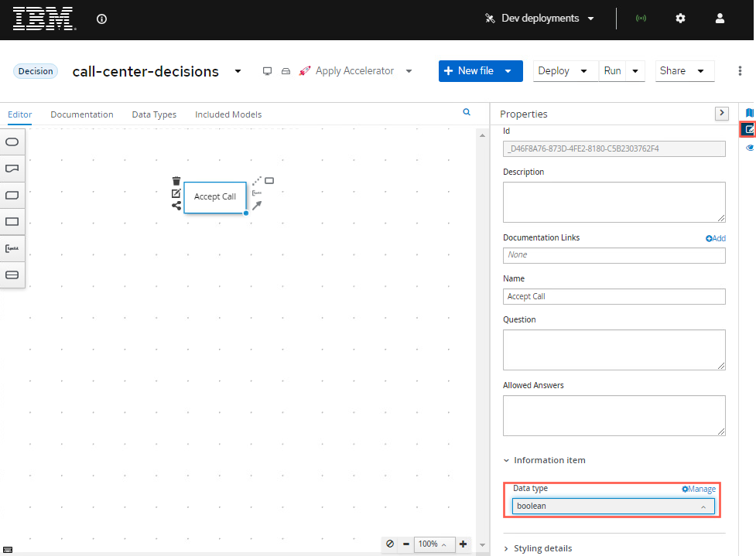Expand the call-center-decisions file name dropdown
Viewport: 756px width, 556px height.
coord(238,71)
